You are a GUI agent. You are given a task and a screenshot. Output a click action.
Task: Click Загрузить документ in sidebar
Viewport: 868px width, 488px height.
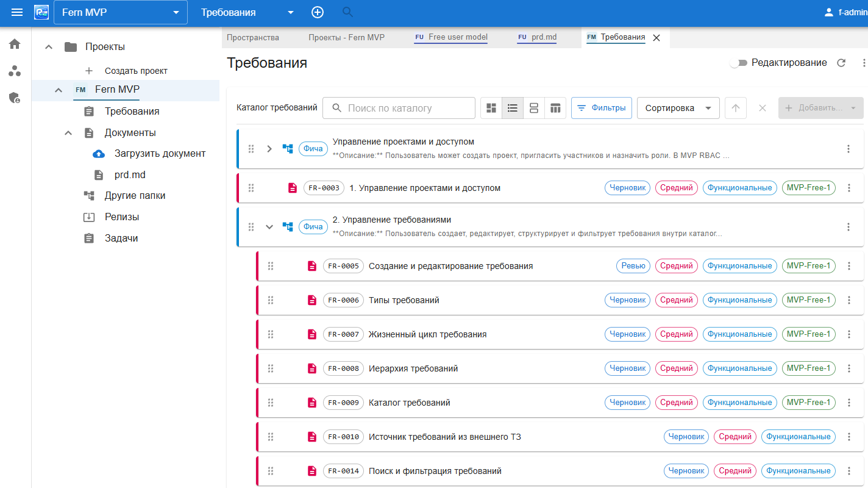160,154
